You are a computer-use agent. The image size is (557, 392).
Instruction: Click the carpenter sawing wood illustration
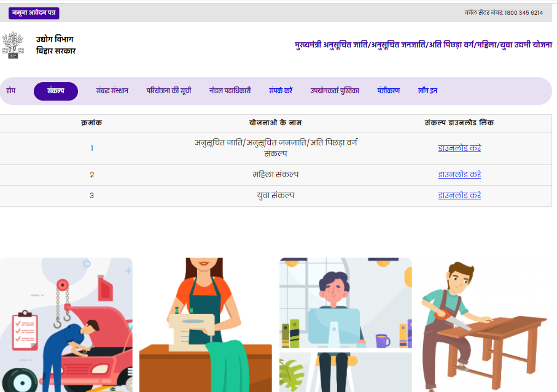tap(485, 325)
